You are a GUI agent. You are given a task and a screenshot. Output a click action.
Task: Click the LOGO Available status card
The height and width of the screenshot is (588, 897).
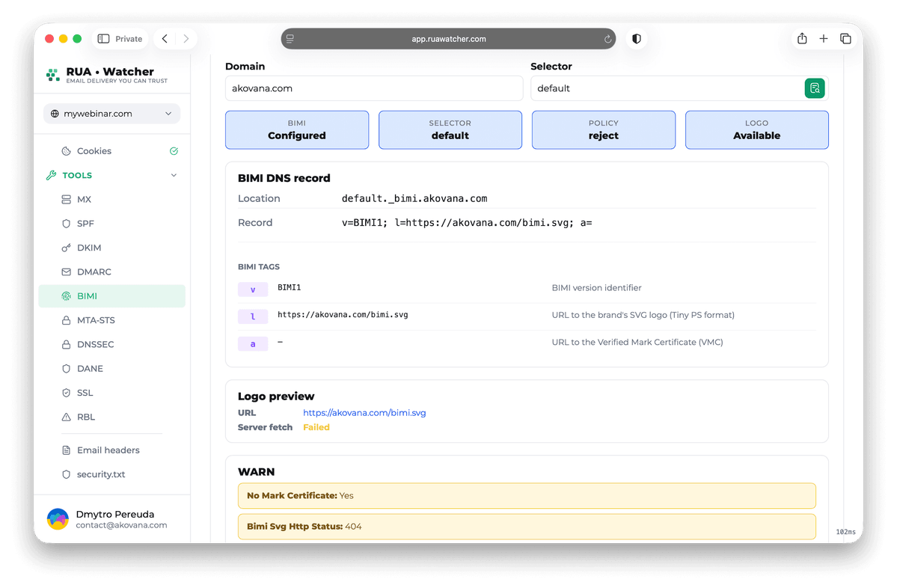point(757,130)
